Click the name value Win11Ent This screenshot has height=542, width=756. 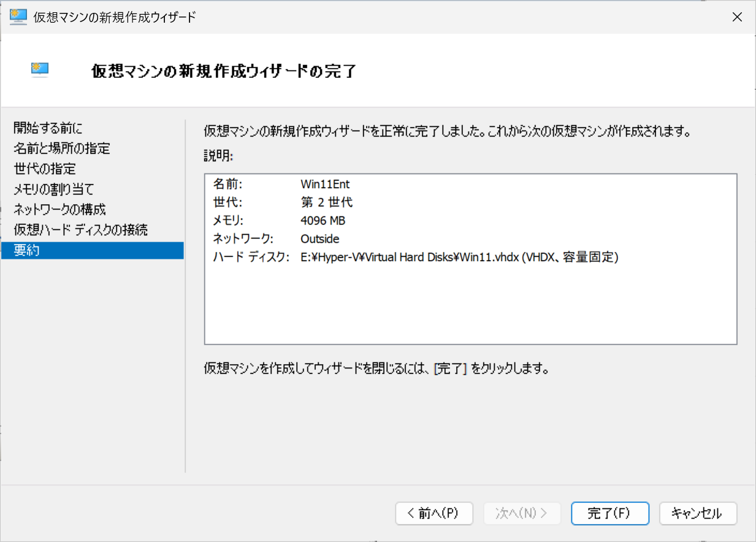click(325, 184)
